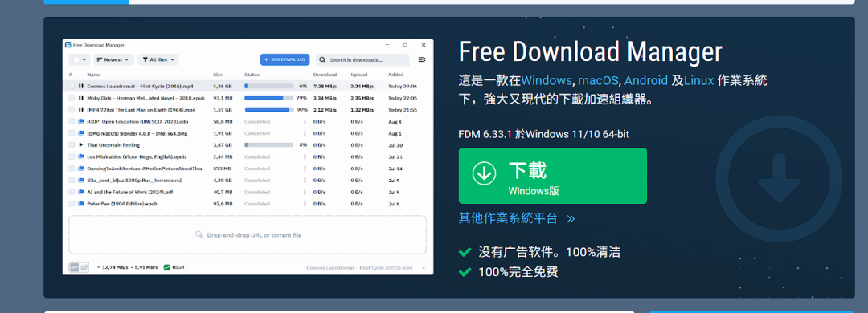Open the folder icon for Open Education.odp
Viewport: 868px width, 313px height.
(81, 122)
